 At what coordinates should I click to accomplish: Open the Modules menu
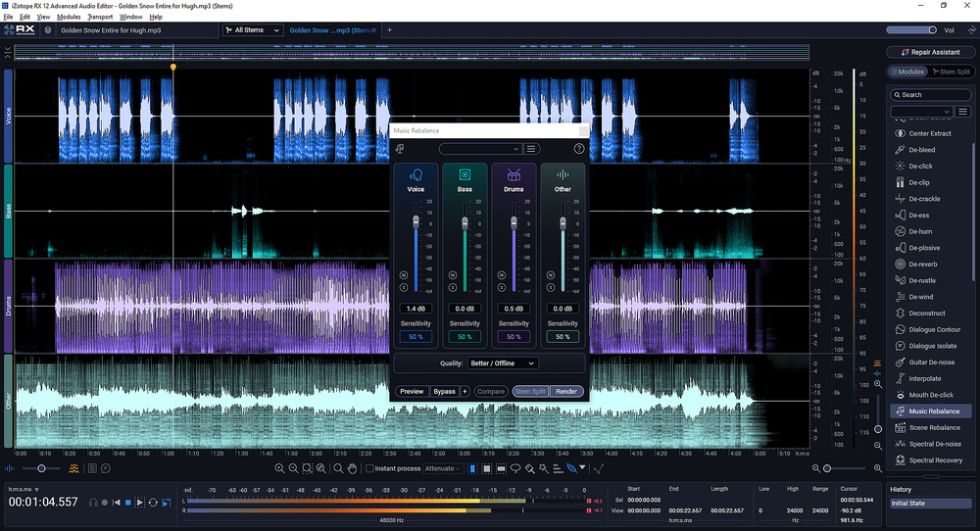[x=69, y=17]
